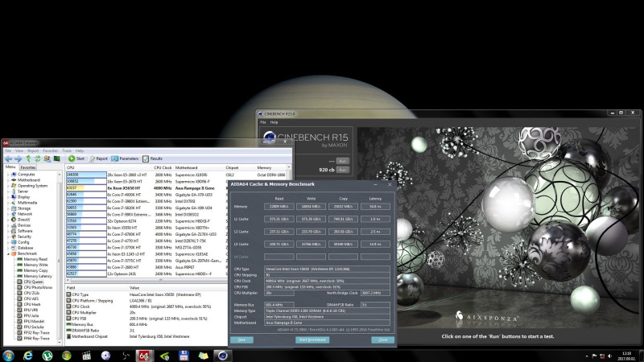Click the Start benchmark icon in AIDA64 toolbar
Image resolution: width=644 pixels, height=362 pixels.
click(x=72, y=158)
